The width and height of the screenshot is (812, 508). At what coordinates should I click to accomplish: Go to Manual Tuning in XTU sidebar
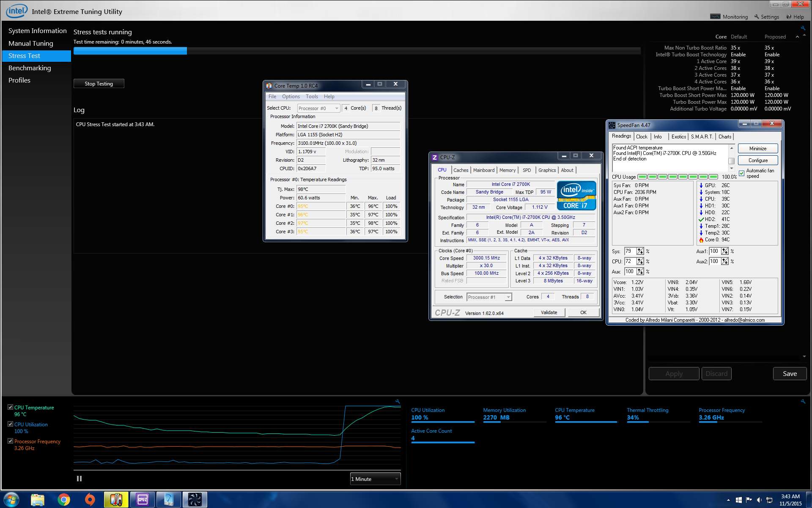pyautogui.click(x=31, y=43)
